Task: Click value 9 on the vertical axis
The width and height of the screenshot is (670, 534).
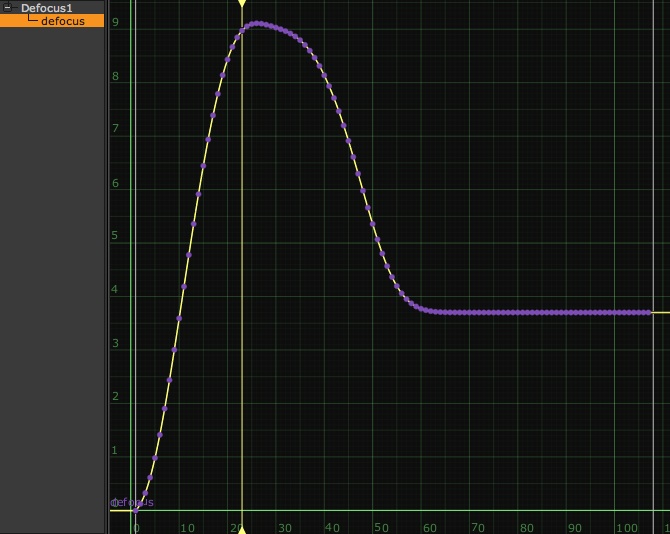Action: tap(116, 22)
